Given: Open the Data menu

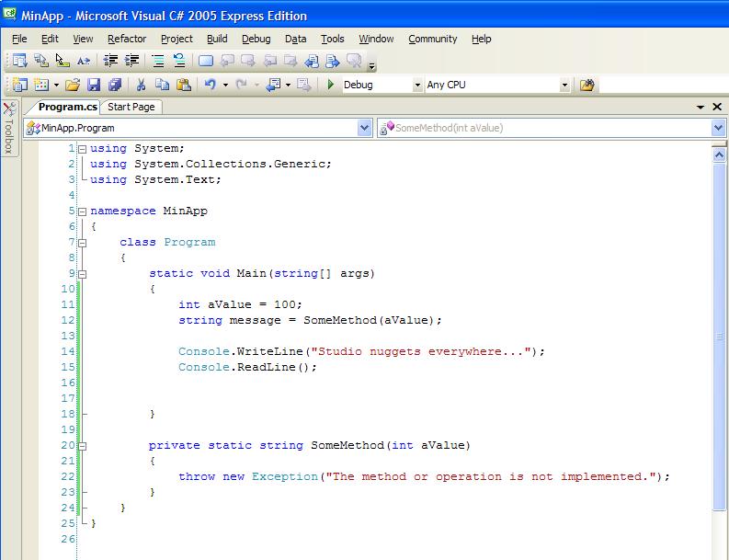Looking at the screenshot, I should [x=296, y=39].
